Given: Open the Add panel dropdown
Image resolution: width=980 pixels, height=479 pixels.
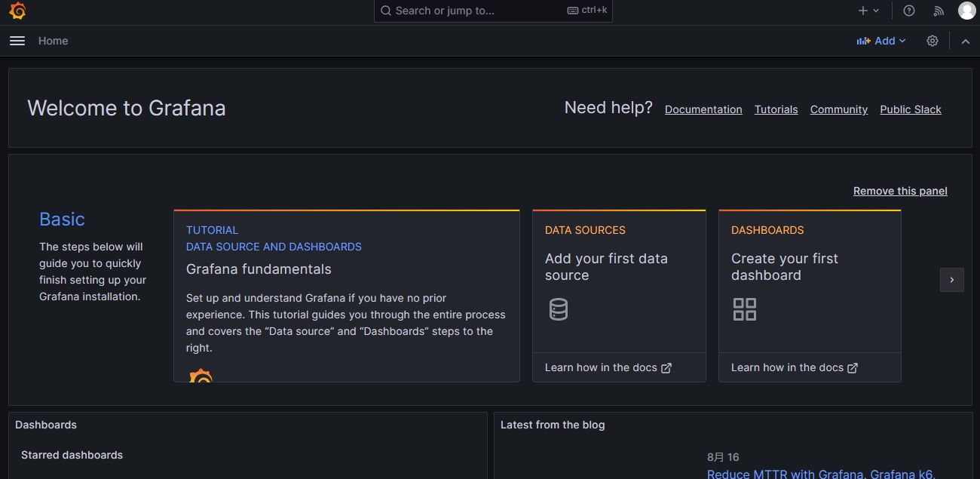Looking at the screenshot, I should tap(880, 41).
